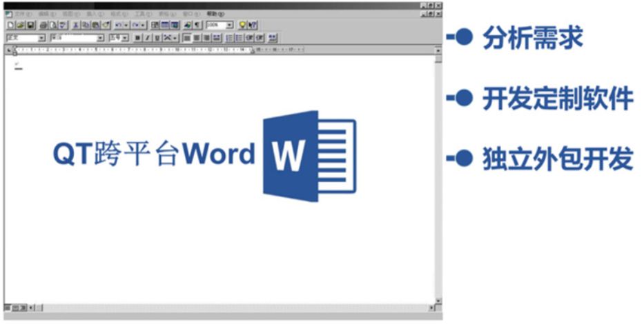Run the spelling check icon

63,25
